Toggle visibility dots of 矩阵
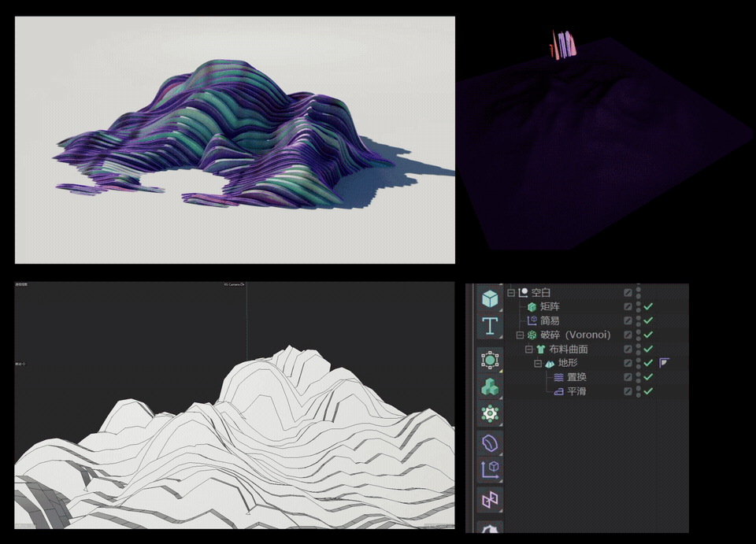 639,306
